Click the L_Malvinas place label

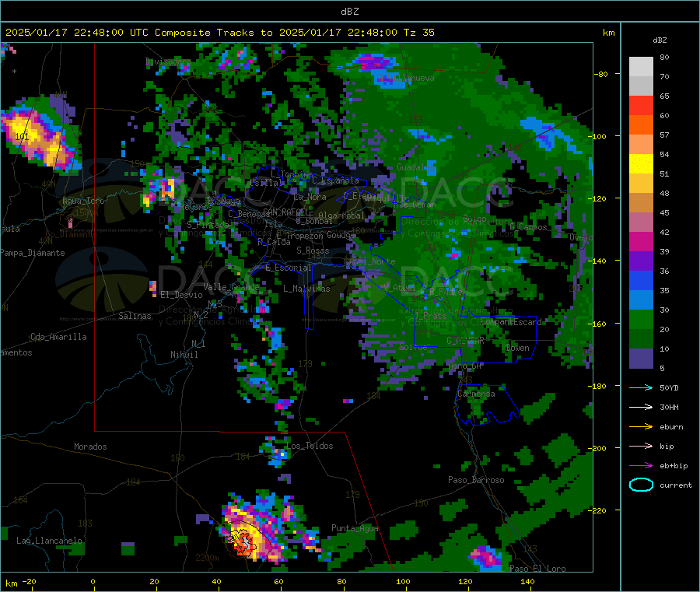[306, 289]
